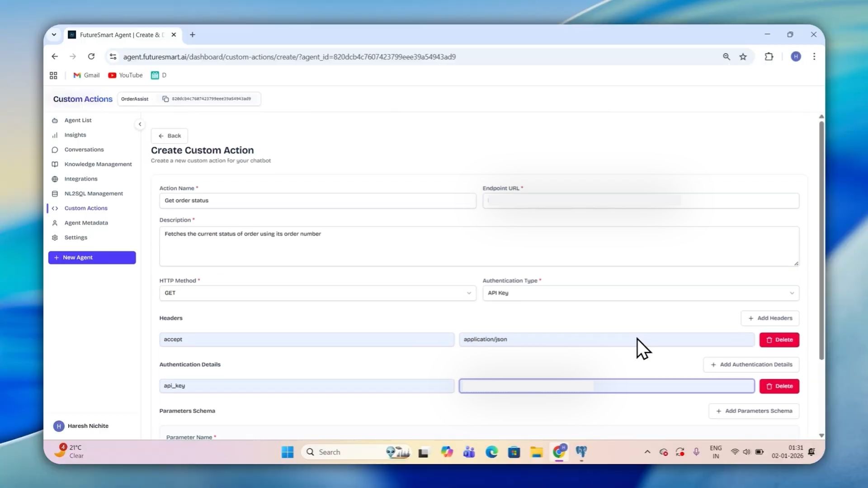Click Add Parameters Schema button
This screenshot has height=488, width=868.
[x=754, y=411]
